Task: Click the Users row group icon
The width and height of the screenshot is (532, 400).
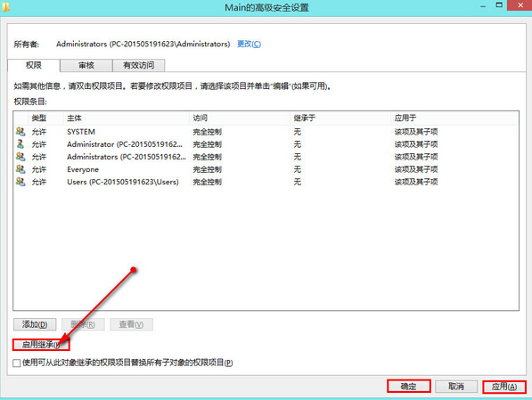Action: pyautogui.click(x=20, y=182)
